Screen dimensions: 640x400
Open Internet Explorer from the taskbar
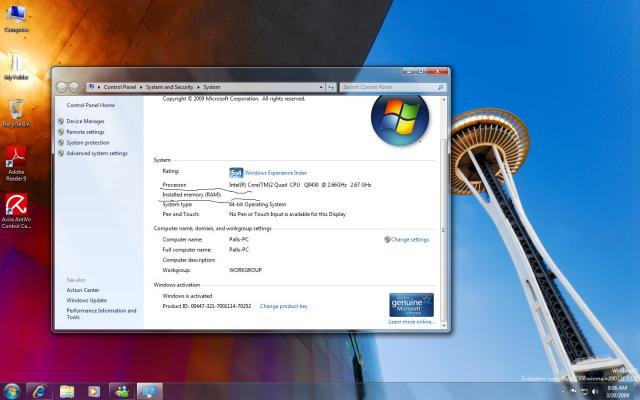coord(40,391)
